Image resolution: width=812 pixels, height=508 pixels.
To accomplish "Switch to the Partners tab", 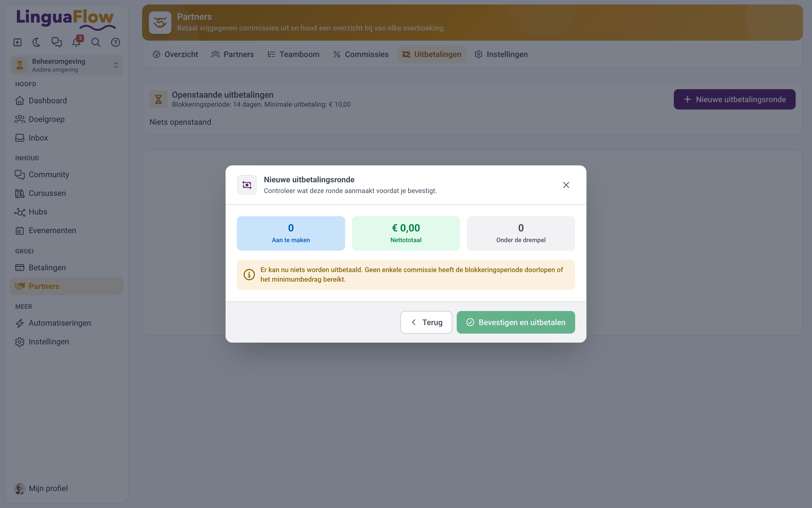I will (232, 54).
